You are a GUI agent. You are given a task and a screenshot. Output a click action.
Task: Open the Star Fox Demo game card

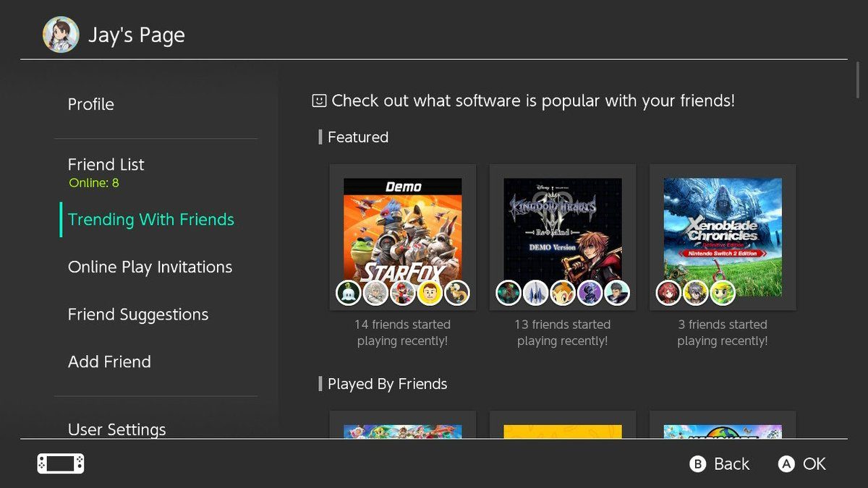tap(403, 237)
